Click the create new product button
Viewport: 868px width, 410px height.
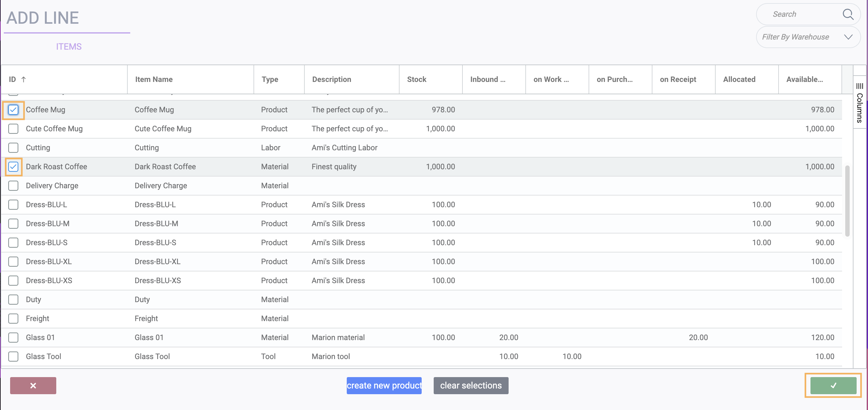coord(384,385)
